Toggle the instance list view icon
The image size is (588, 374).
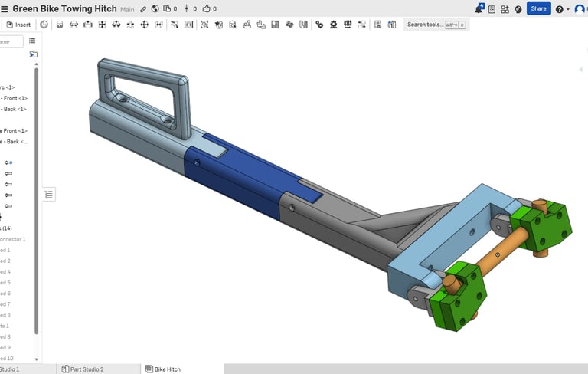pos(32,41)
